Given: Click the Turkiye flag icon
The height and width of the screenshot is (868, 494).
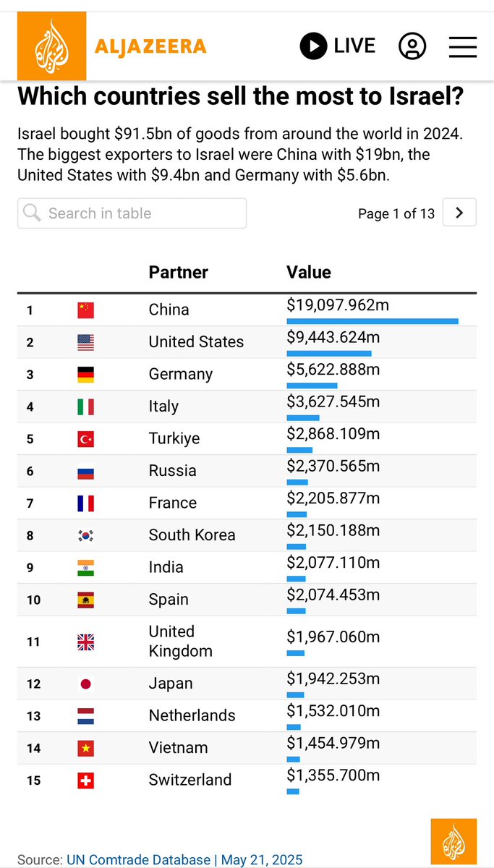Looking at the screenshot, I should pyautogui.click(x=85, y=439).
